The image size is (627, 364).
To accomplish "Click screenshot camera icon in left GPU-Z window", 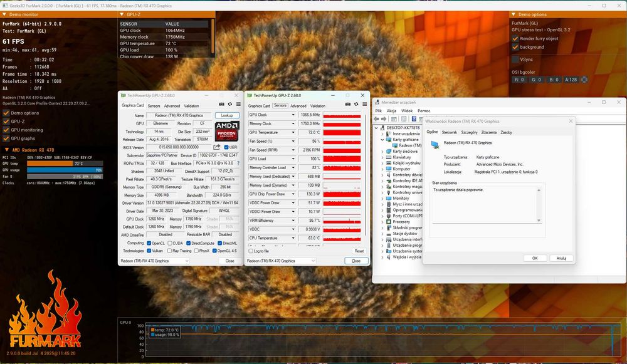I will point(221,104).
